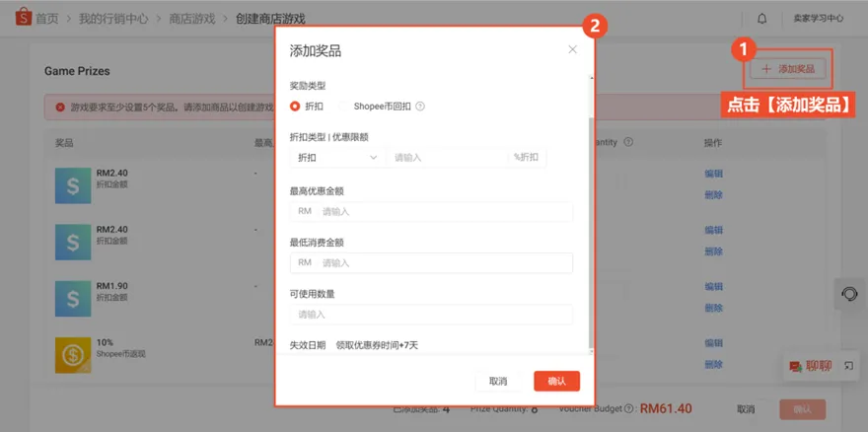Click 取消 at the page bottom bar
Image resolution: width=868 pixels, height=432 pixels.
coord(746,409)
